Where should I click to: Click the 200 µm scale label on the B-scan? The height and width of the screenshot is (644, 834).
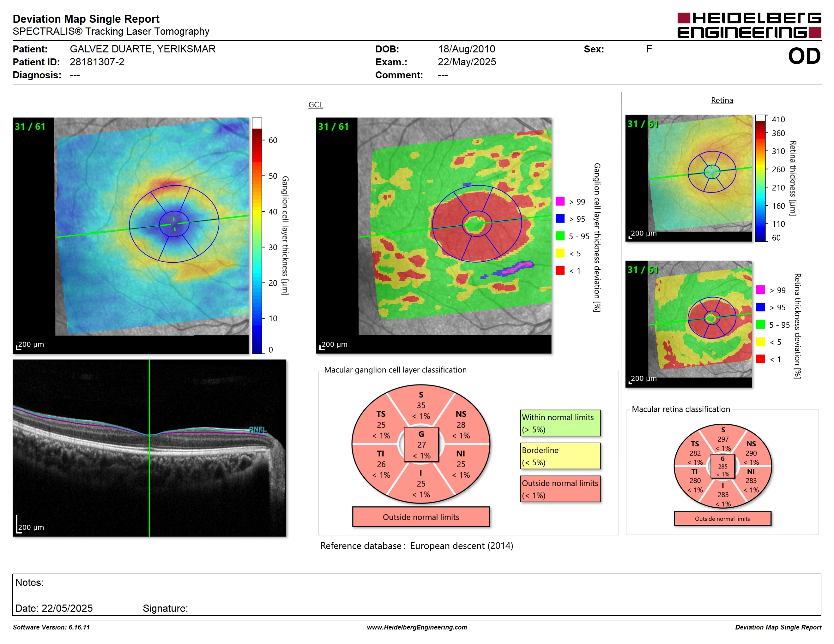tap(31, 527)
